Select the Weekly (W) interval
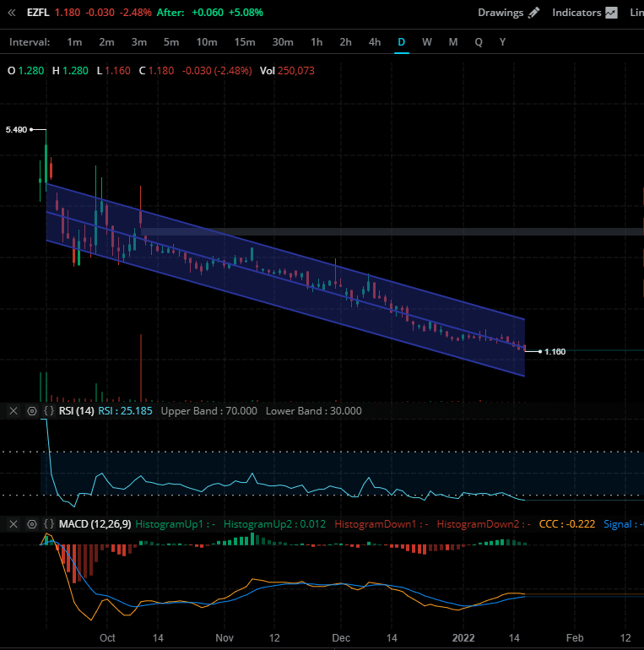Image resolution: width=644 pixels, height=650 pixels. [x=427, y=42]
